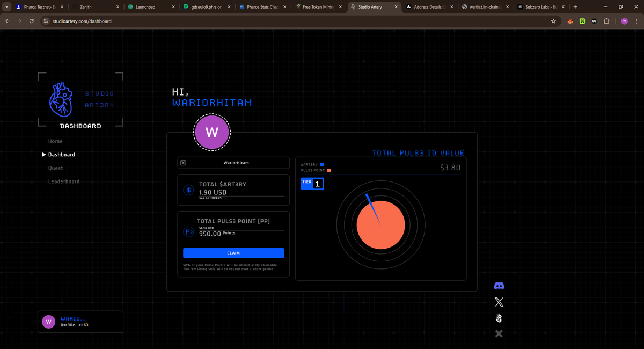Click the $3.80 total value

[x=450, y=168]
